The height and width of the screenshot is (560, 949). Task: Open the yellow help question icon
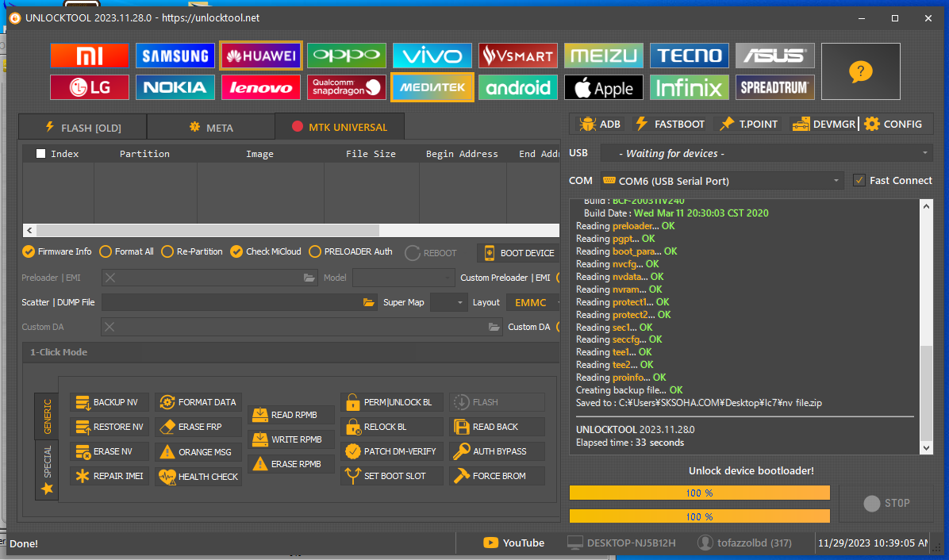click(x=860, y=71)
